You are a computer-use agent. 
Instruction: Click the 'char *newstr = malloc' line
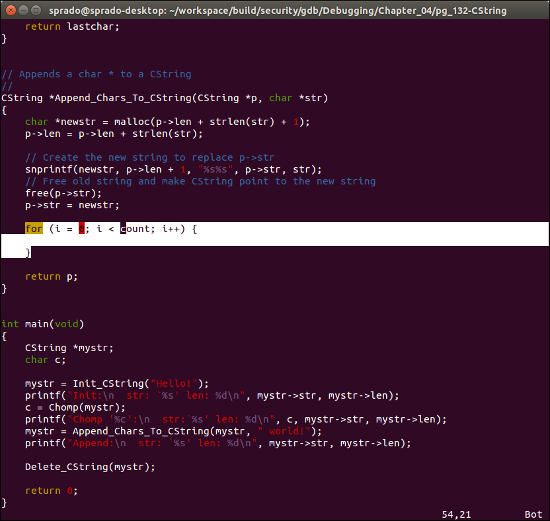[167, 122]
